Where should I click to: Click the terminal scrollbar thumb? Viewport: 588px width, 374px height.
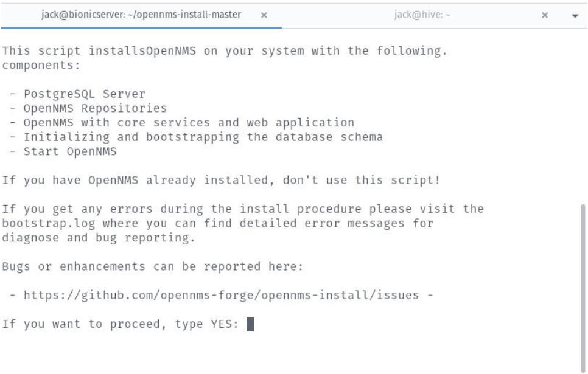[x=583, y=288]
